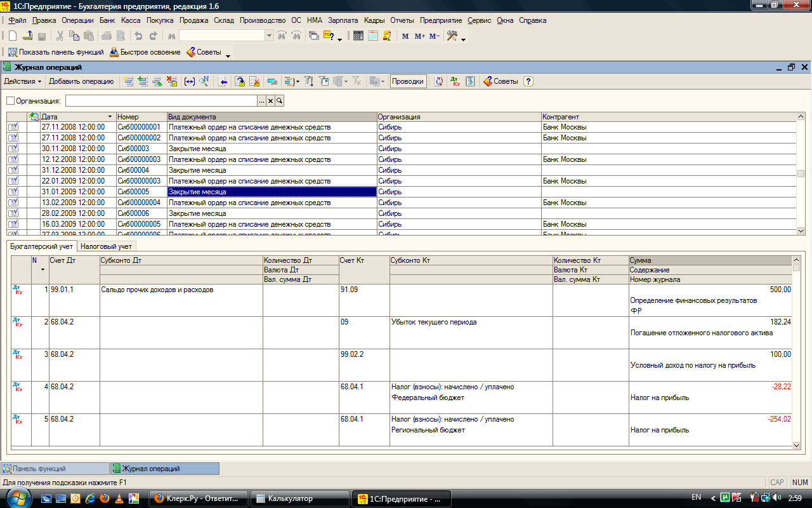The image size is (812, 508).
Task: Click the M+ memory button
Action: coord(420,36)
